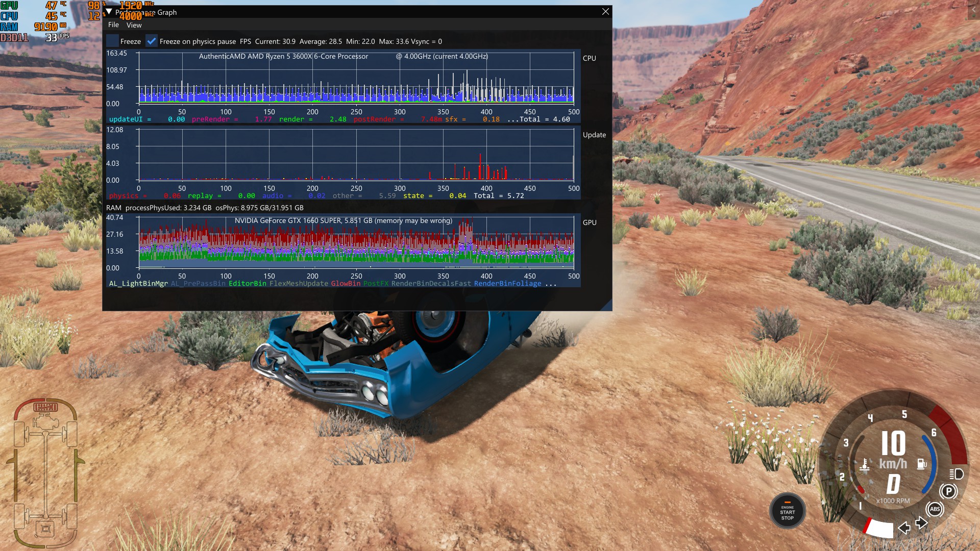The height and width of the screenshot is (551, 980).
Task: Click the headlight indicator icon
Action: tap(956, 474)
